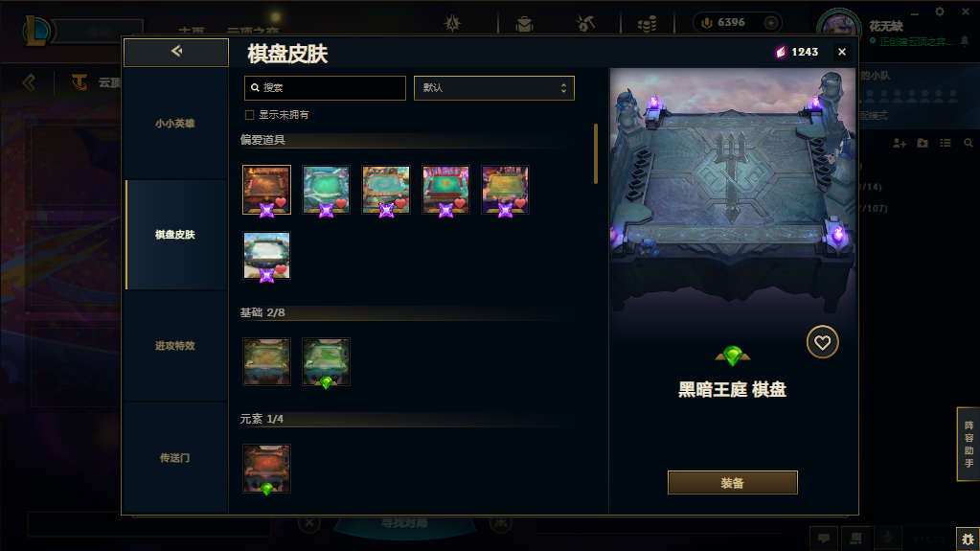The width and height of the screenshot is (980, 551).
Task: Open the 传送门 tab
Action: (175, 458)
